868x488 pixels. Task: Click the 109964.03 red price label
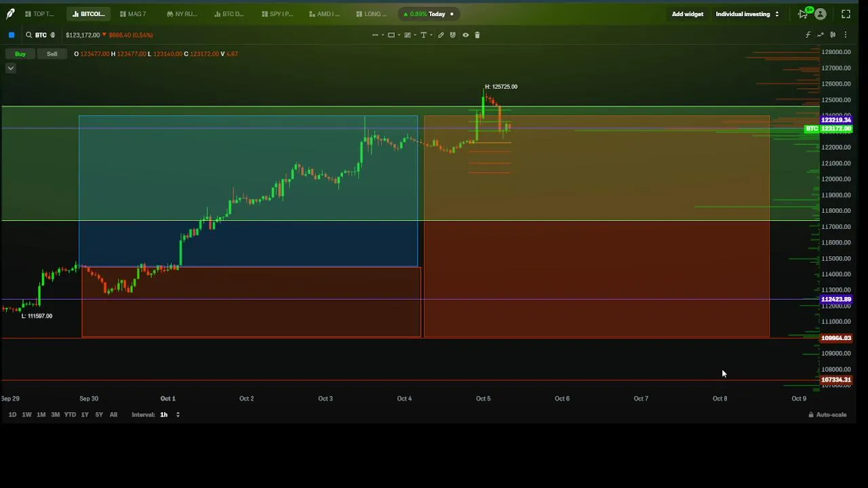coord(835,338)
